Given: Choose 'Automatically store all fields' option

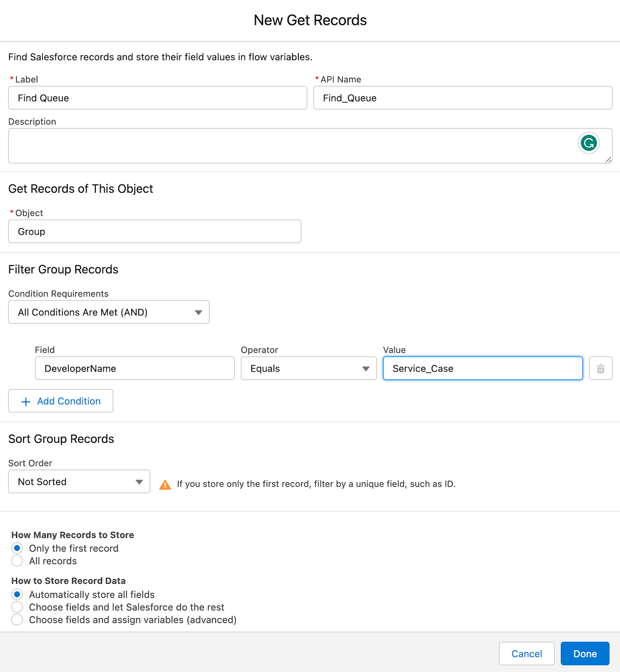Looking at the screenshot, I should click(x=17, y=594).
